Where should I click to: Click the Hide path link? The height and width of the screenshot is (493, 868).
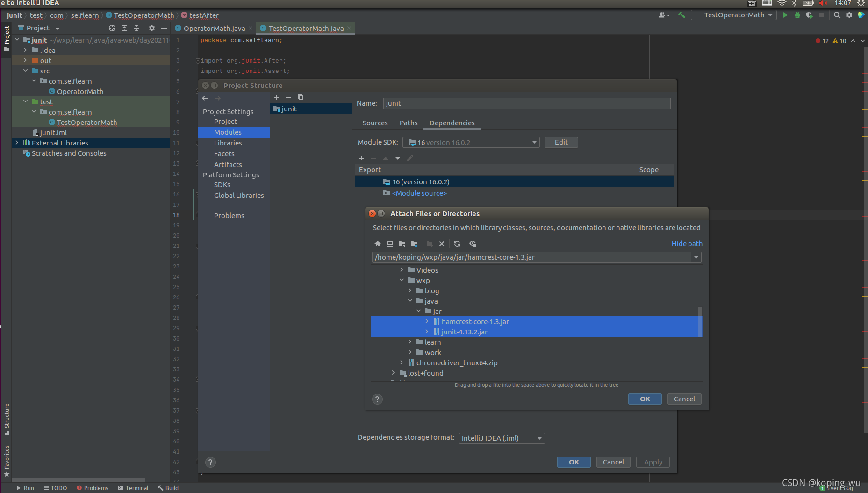coord(687,244)
